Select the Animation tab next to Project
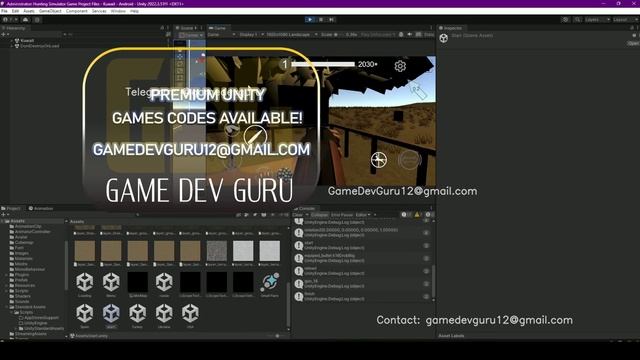This screenshot has height=360, width=640. pyautogui.click(x=41, y=209)
